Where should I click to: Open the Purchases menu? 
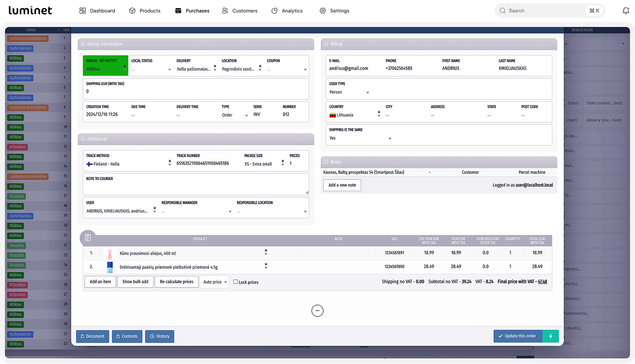click(x=192, y=11)
